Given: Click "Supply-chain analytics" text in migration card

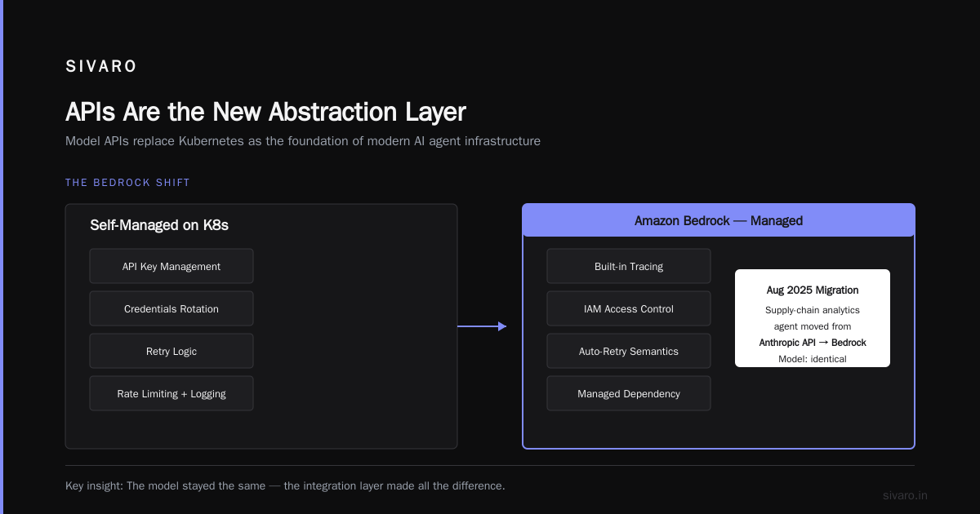Looking at the screenshot, I should coord(813,310).
